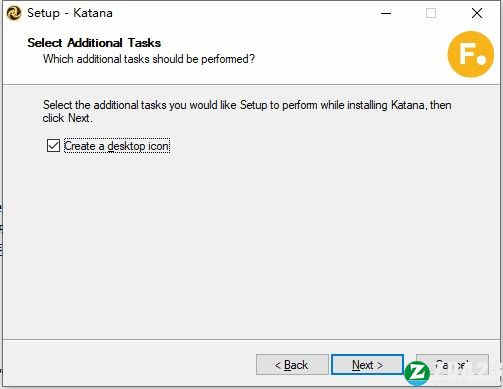
Task: Close the Katana setup dialog
Action: click(x=477, y=13)
